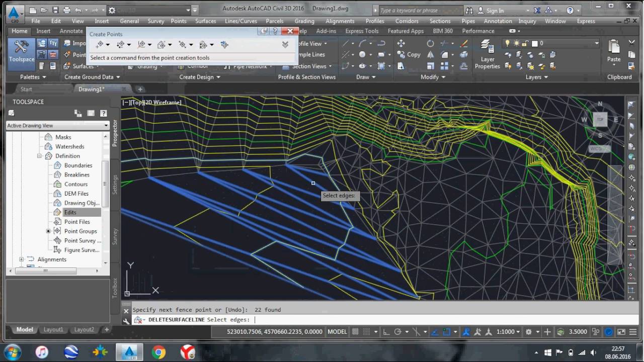Click the layer color white swatch
This screenshot has width=644, height=362.
pyautogui.click(x=535, y=43)
